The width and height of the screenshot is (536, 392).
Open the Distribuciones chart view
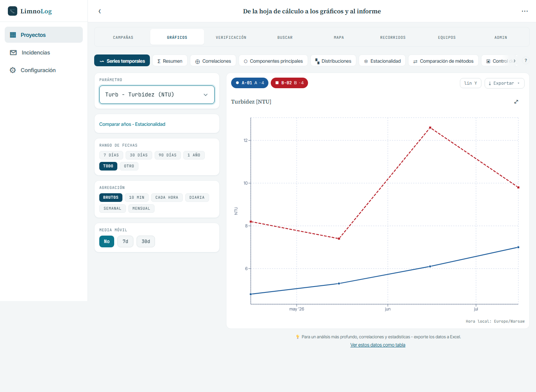click(333, 61)
